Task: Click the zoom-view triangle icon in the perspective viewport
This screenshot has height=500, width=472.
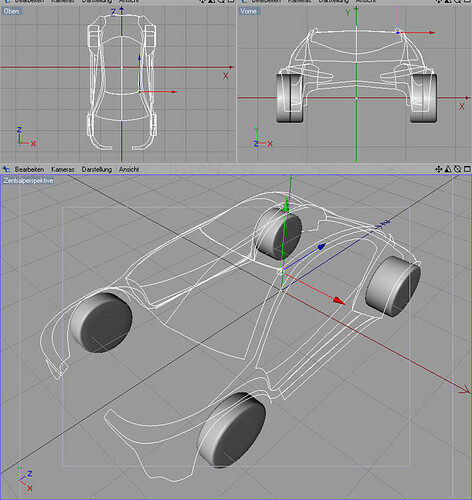Action: tap(448, 169)
